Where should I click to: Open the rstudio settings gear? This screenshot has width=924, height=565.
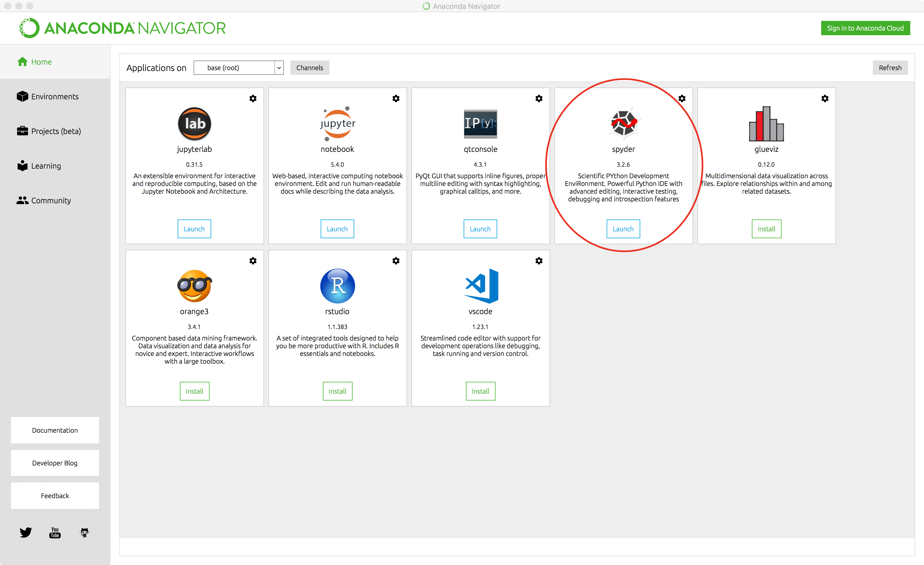(x=396, y=261)
